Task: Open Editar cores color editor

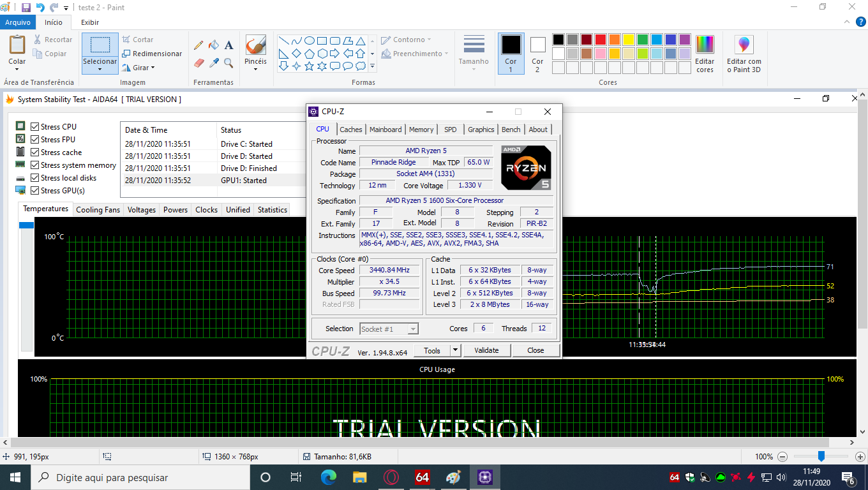Action: tap(705, 54)
